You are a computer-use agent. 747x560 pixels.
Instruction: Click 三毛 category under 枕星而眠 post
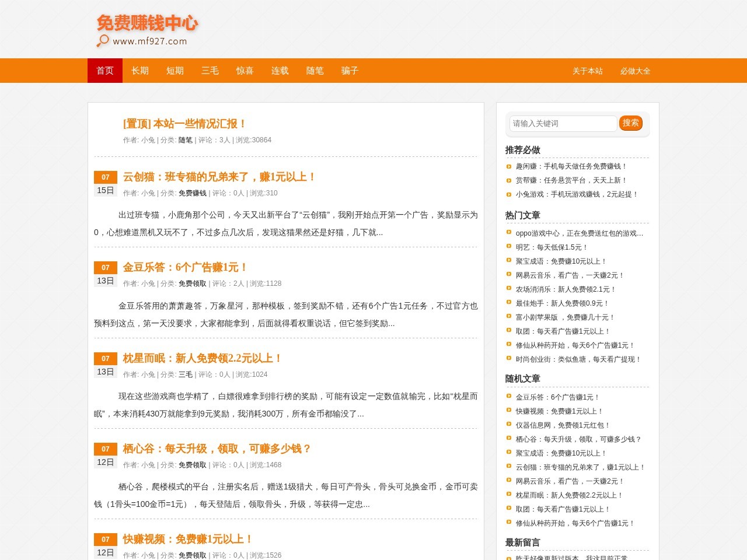[x=186, y=374]
